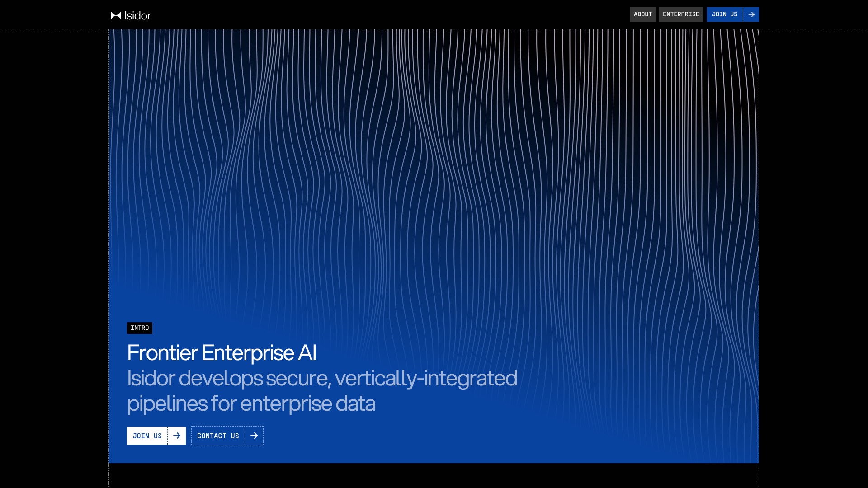Click the arrow icon beside header Join Us
868x488 pixels.
[751, 14]
